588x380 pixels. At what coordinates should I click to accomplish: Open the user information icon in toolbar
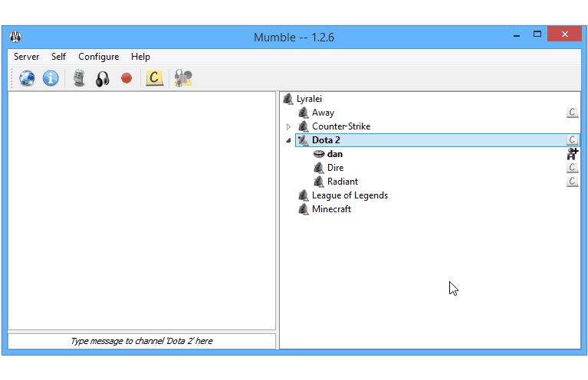pyautogui.click(x=183, y=78)
